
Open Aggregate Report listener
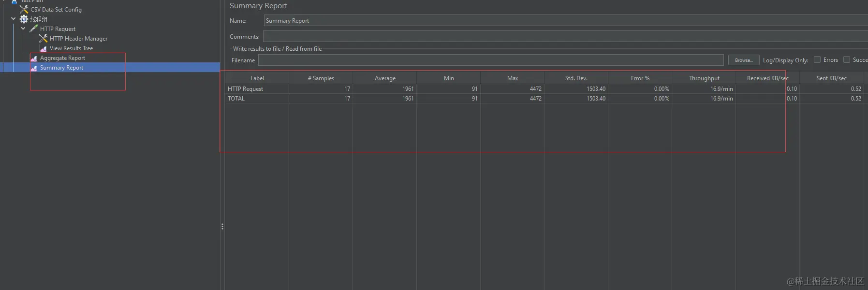[x=62, y=58]
